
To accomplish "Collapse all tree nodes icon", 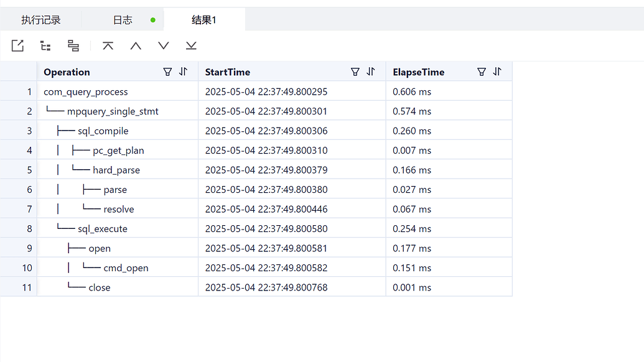I will pos(73,45).
